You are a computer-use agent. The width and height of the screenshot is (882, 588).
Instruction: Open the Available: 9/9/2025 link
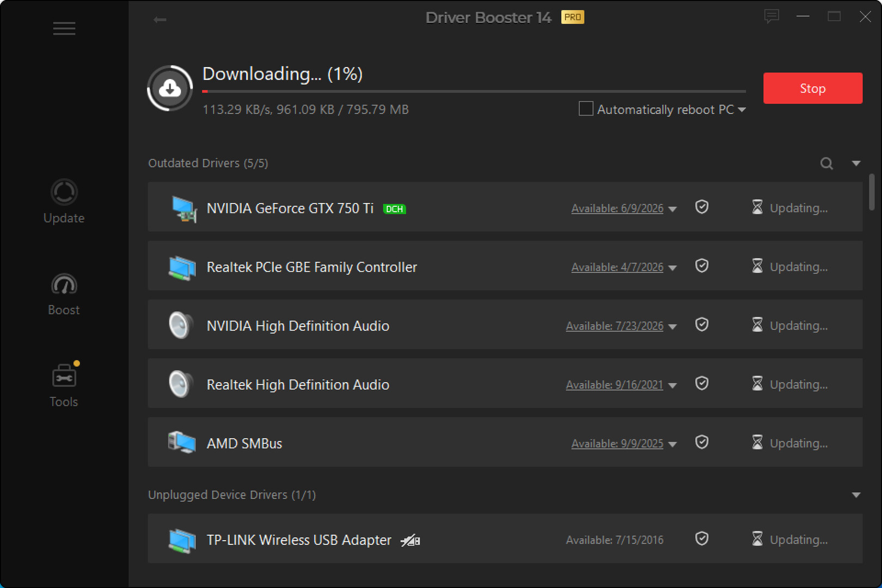pos(617,444)
